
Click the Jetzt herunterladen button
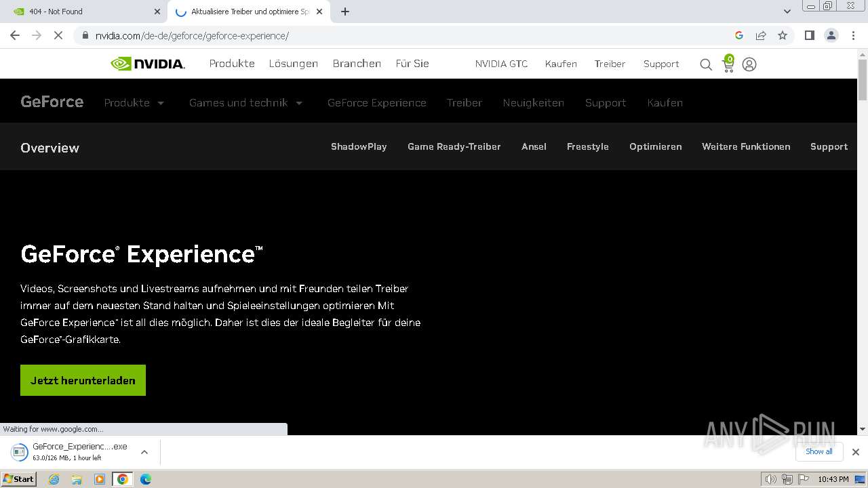tap(83, 380)
